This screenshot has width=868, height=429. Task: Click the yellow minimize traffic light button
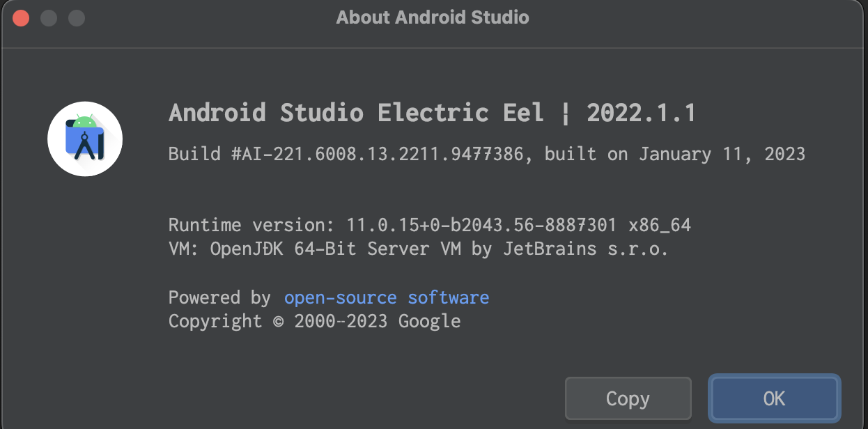[48, 17]
